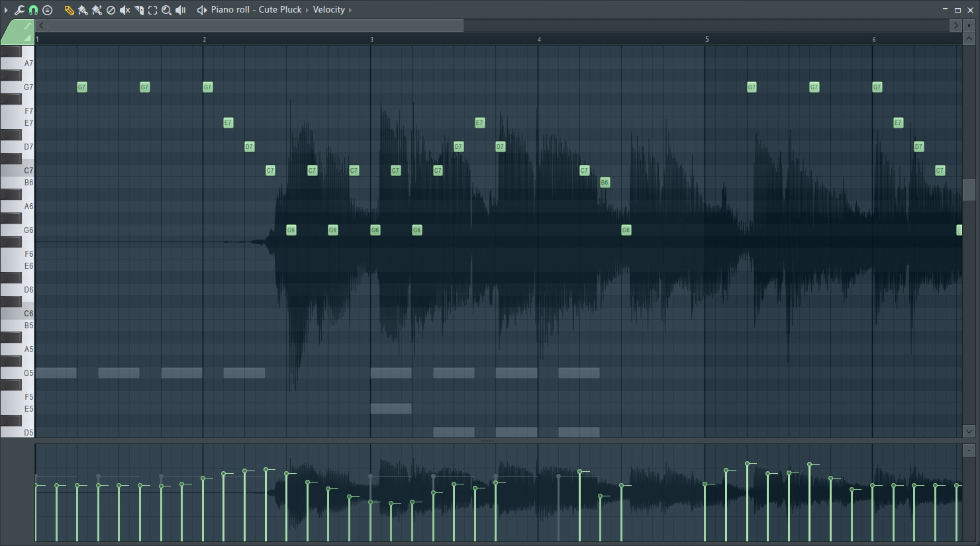Select the Playback scrub tool
Viewport: 980px width, 546px height.
181,10
